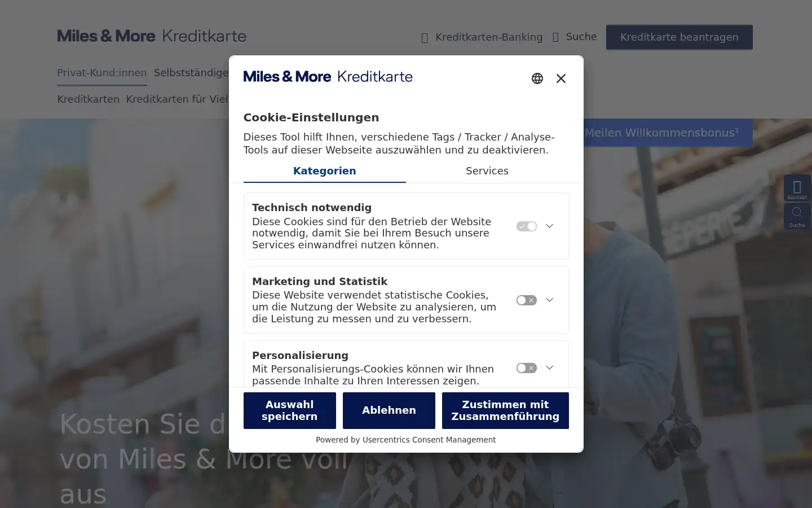Click 'Diese Website verwendet statistische Cookies' text
The height and width of the screenshot is (508, 812).
pyautogui.click(x=374, y=307)
